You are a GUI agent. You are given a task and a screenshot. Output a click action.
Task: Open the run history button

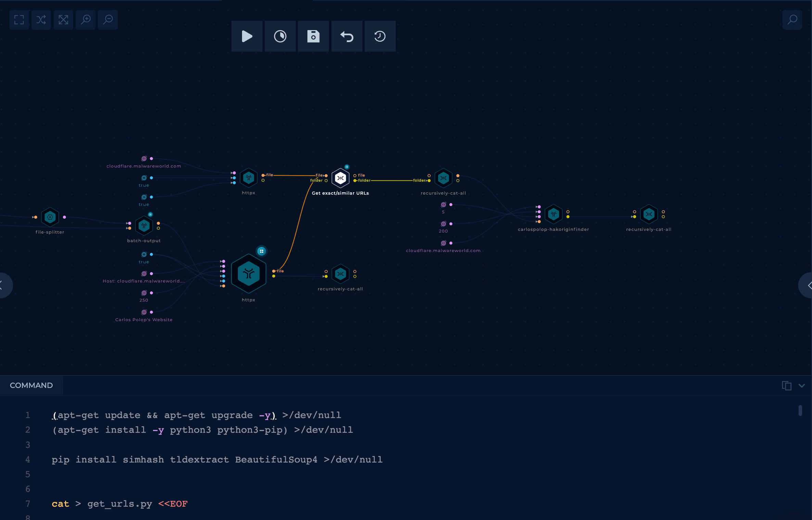(x=380, y=36)
